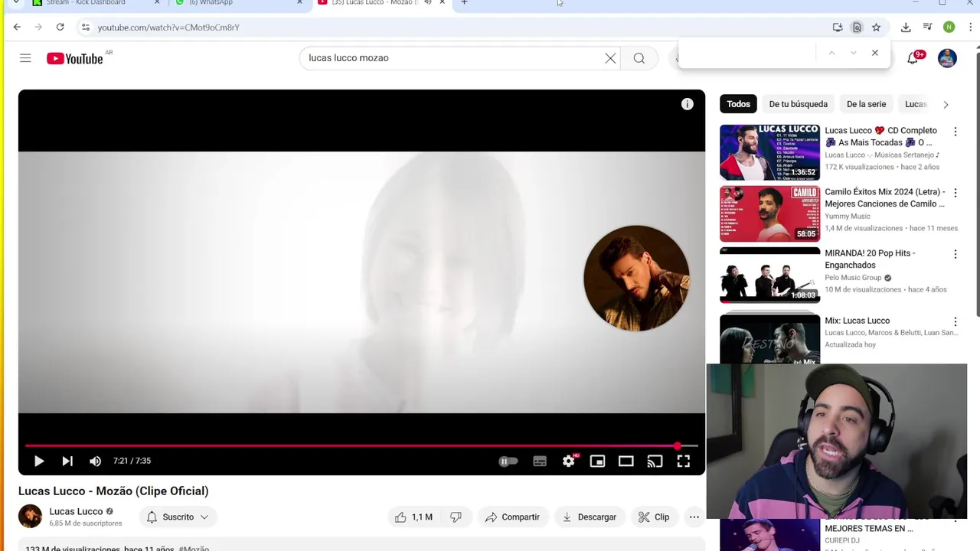980x551 pixels.
Task: Bookmark this page with the star
Action: pos(876,28)
